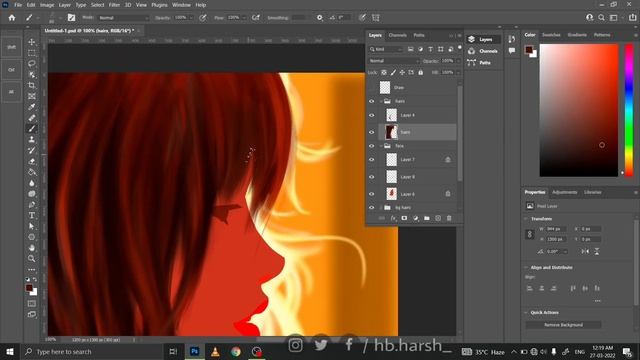
Task: Select the Rectangular Marquee tool
Action: (x=31, y=53)
